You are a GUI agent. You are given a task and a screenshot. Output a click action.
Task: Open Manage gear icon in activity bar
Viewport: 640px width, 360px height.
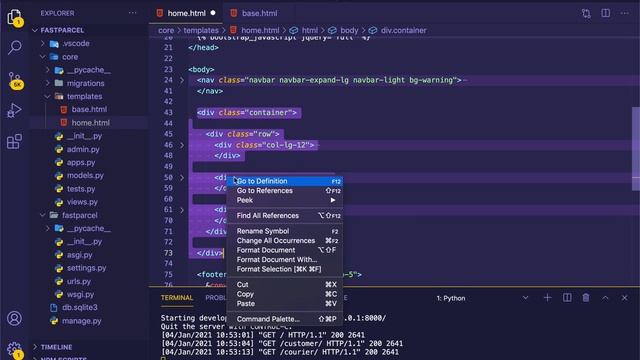point(14,350)
